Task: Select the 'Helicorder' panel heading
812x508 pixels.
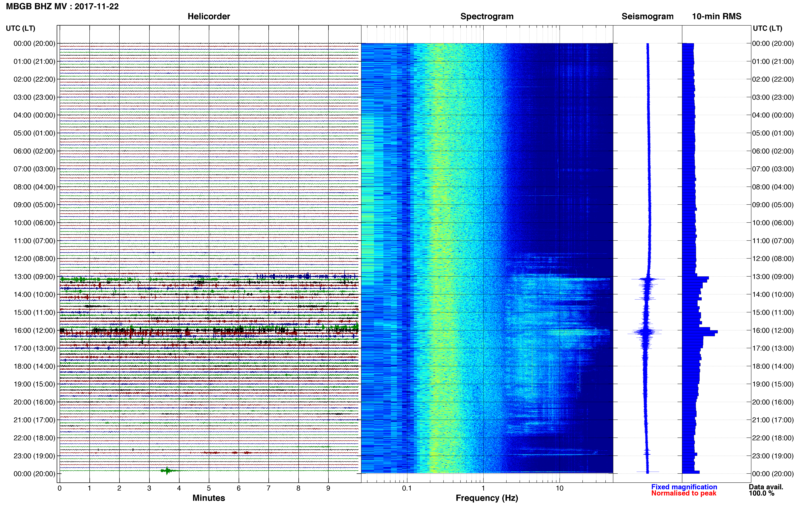Action: pyautogui.click(x=209, y=16)
